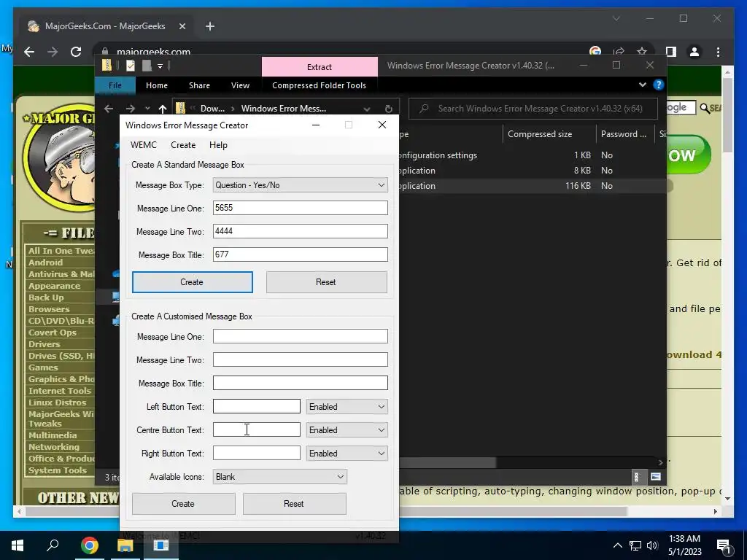Screen dimensions: 747x560
Task: Click the Chrome icon on the taskbar
Action: [x=89, y=545]
